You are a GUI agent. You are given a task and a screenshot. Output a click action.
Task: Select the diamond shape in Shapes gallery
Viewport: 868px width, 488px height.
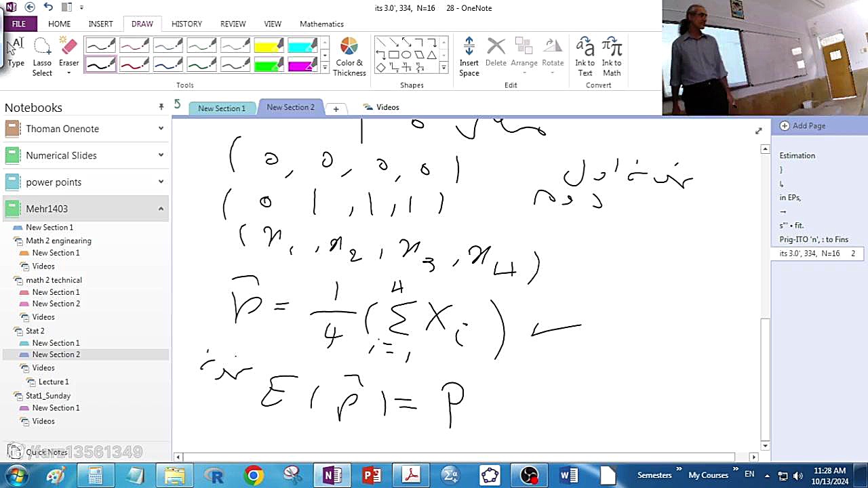[x=380, y=67]
